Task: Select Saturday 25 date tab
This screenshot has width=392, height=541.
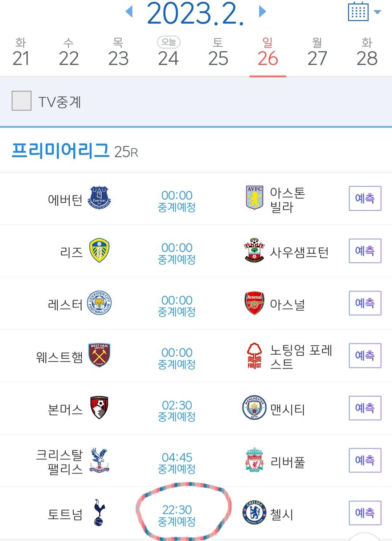Action: point(218,53)
